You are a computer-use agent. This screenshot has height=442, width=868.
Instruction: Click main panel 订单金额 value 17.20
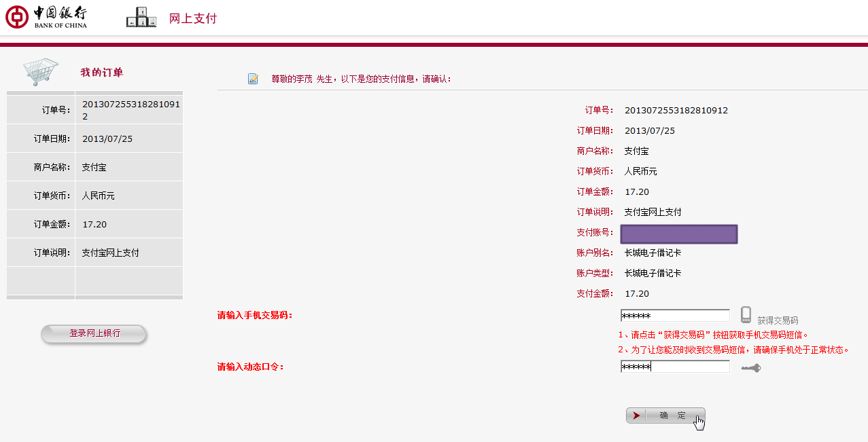637,192
